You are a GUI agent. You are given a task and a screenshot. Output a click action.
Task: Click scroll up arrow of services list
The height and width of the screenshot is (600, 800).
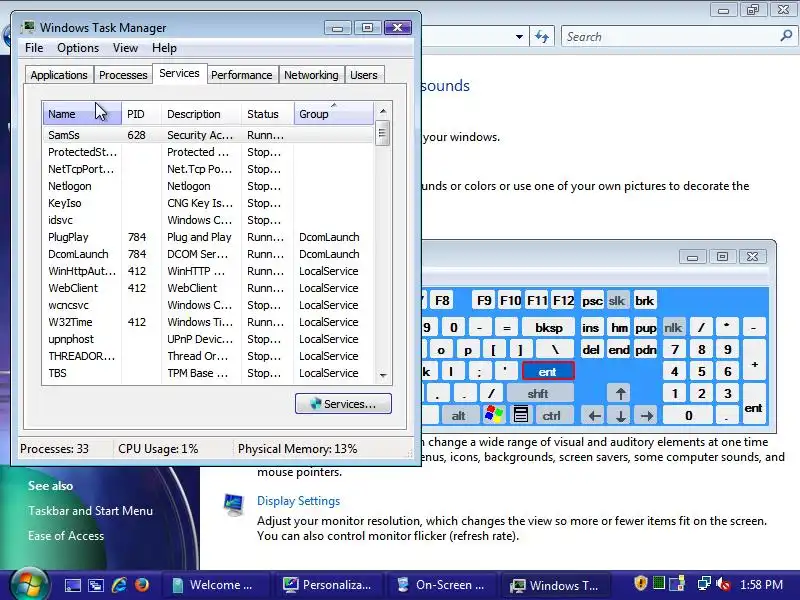coord(383,111)
